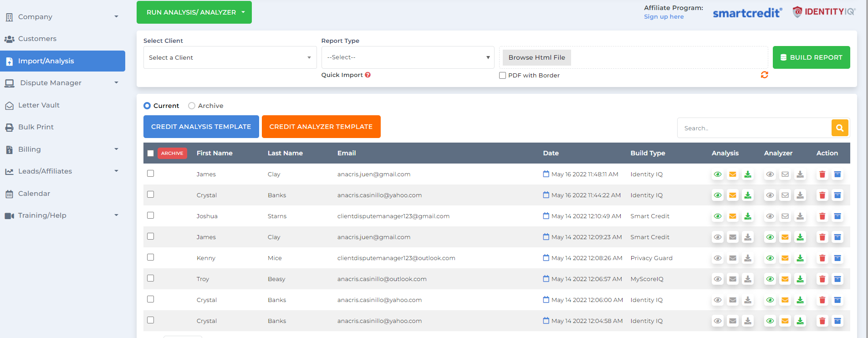The width and height of the screenshot is (868, 338).
Task: Open Customers in the sidebar
Action: tap(37, 39)
